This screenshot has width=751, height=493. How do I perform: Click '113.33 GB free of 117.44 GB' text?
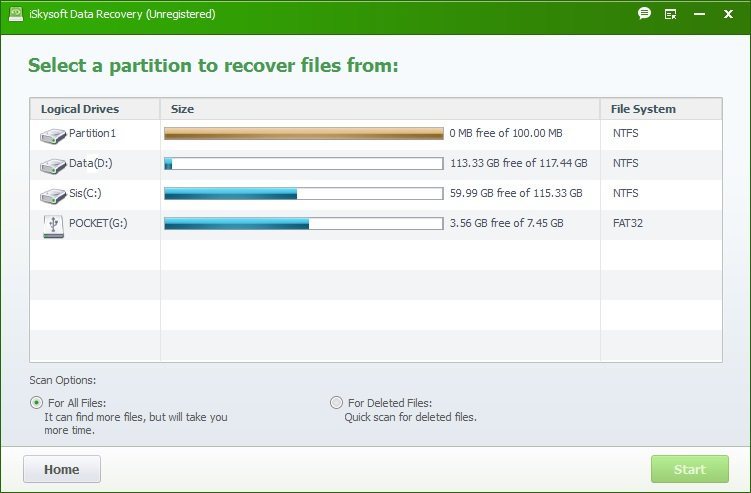(519, 163)
